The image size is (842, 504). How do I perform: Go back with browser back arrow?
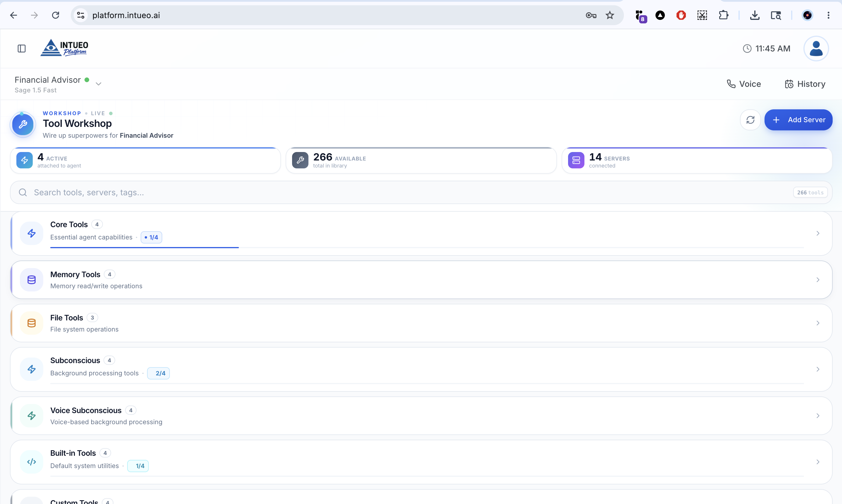[13, 15]
